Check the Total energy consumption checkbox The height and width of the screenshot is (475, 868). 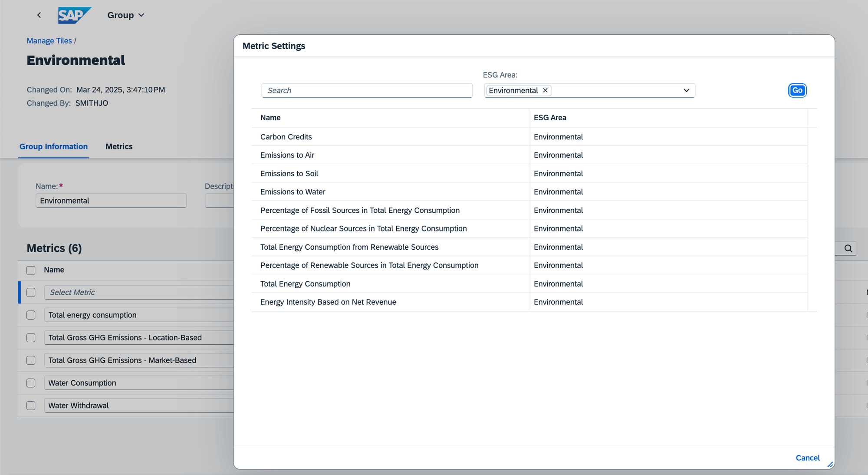point(31,315)
